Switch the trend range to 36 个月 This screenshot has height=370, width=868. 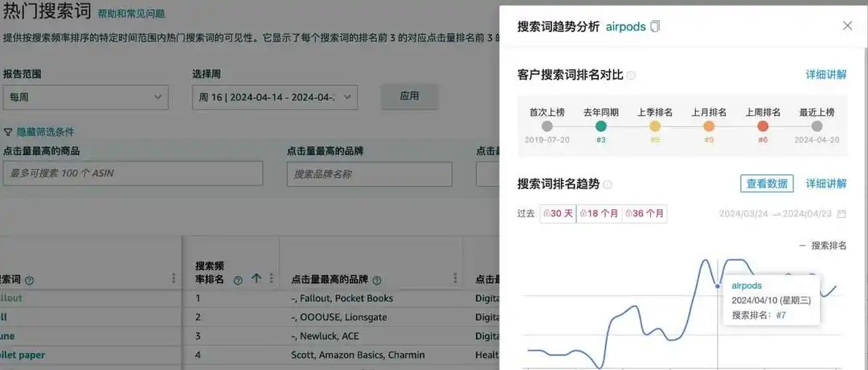click(x=645, y=214)
